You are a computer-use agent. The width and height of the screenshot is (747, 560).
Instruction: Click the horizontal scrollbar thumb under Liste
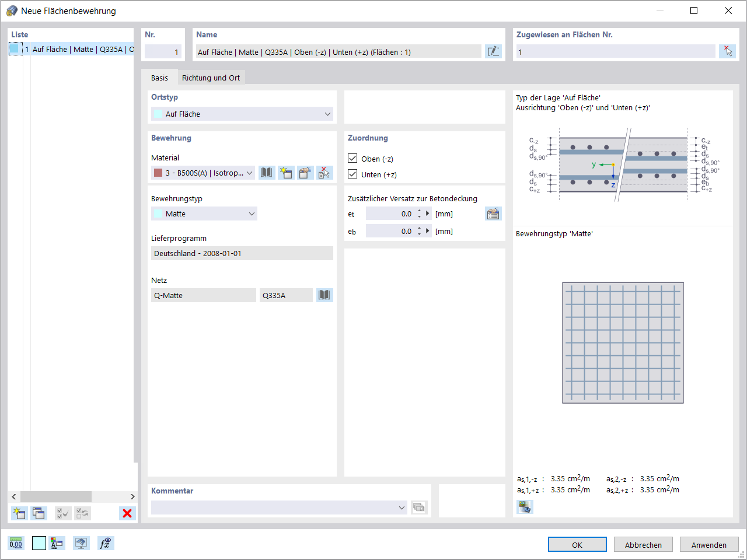pos(56,496)
